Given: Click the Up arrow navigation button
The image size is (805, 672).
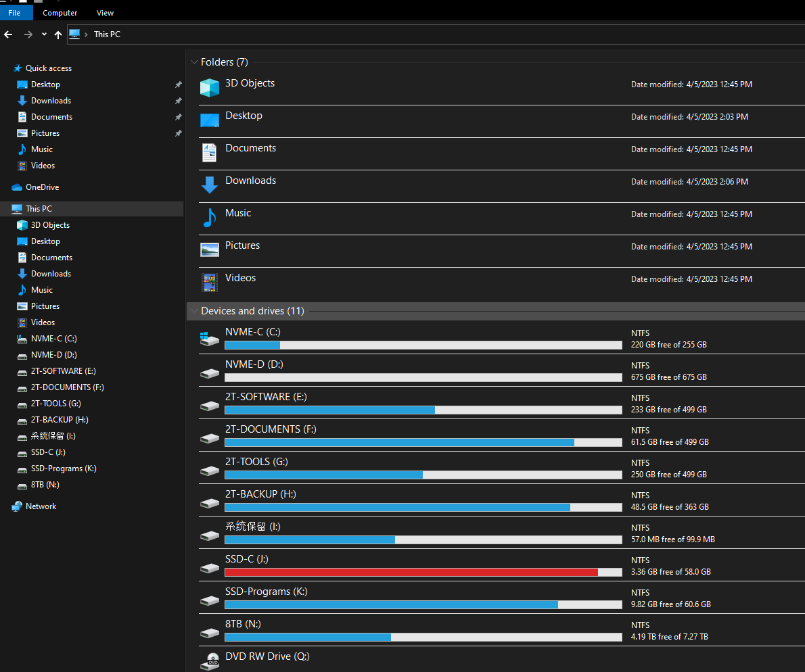Looking at the screenshot, I should click(58, 34).
